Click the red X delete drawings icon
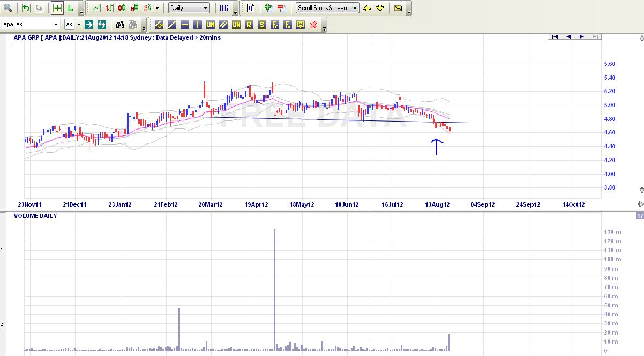This screenshot has width=644, height=356. pos(313,25)
